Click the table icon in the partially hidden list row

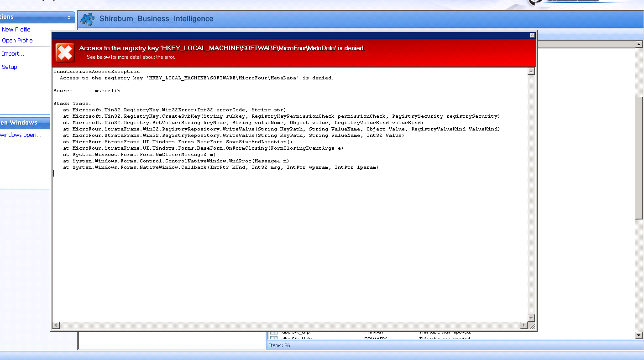tap(274, 332)
